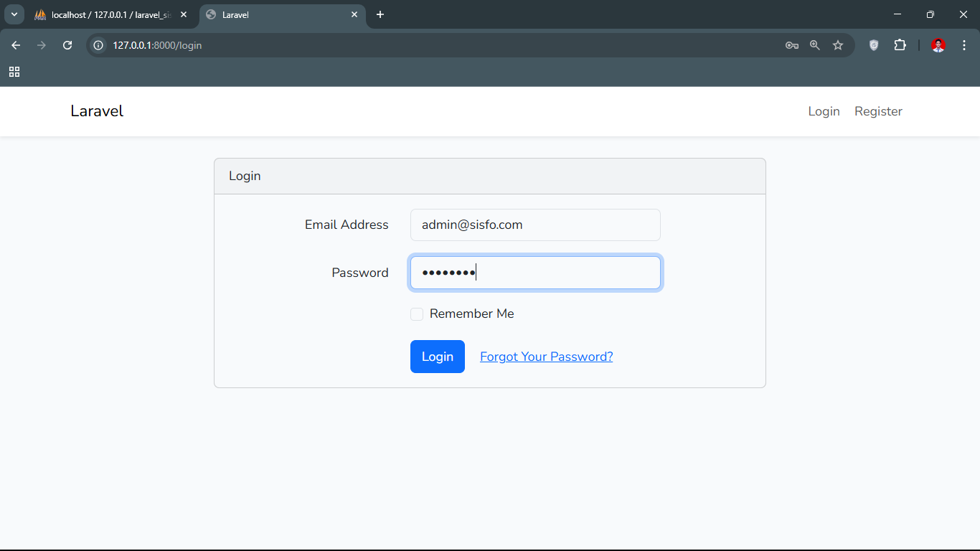The height and width of the screenshot is (551, 980).
Task: Open the site information icon
Action: pyautogui.click(x=99, y=45)
